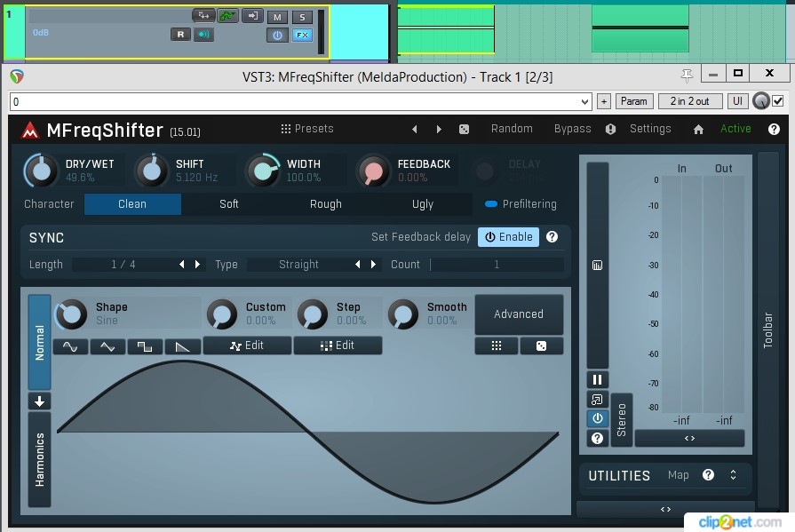This screenshot has width=795, height=532.
Task: Expand the meter panel width arrows
Action: tap(689, 438)
